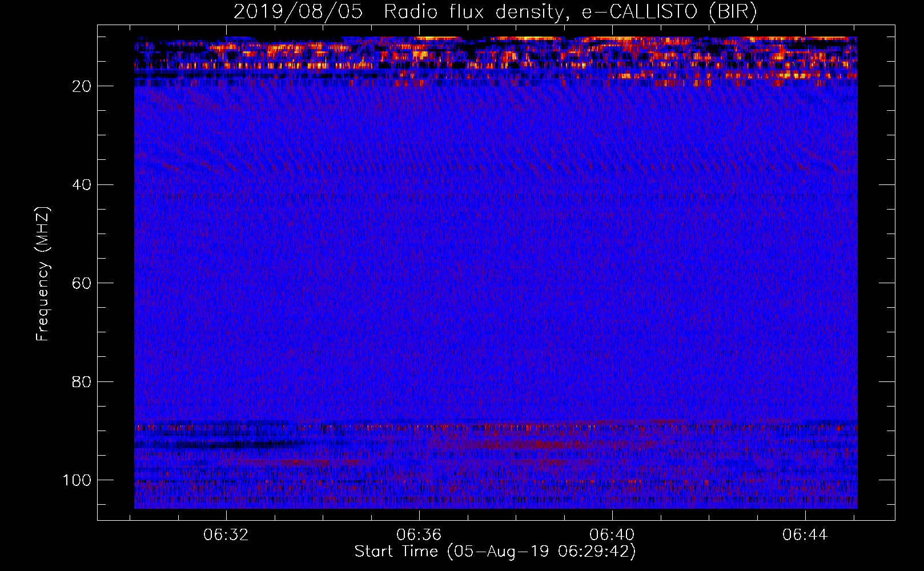
Task: Click the "100" frequency tick label
Action: (77, 480)
